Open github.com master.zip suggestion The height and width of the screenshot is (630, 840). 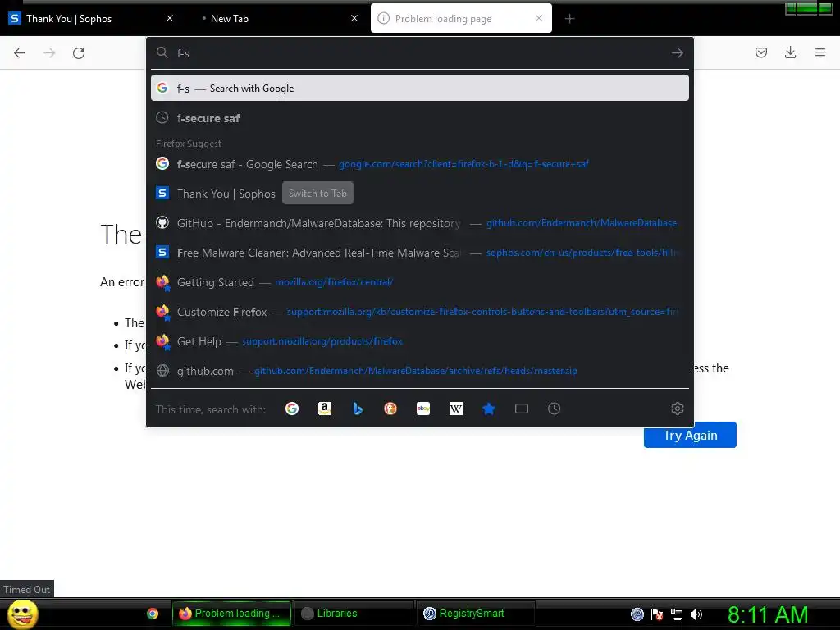pos(420,370)
